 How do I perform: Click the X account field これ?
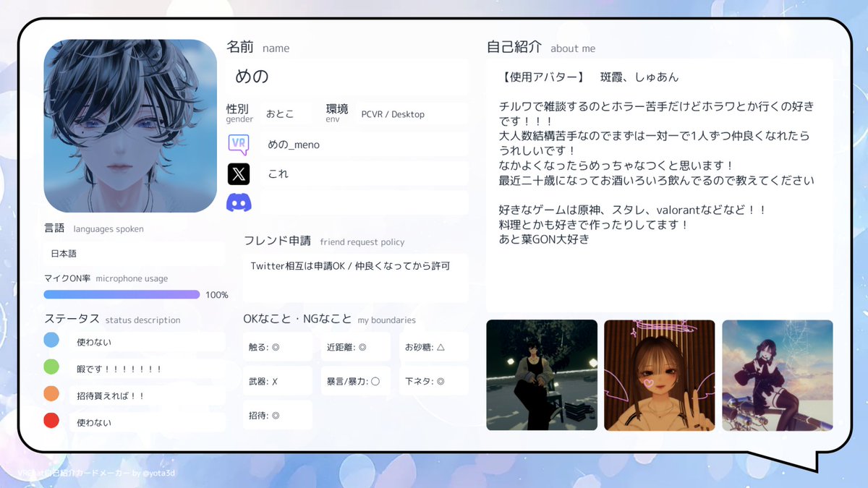364,174
